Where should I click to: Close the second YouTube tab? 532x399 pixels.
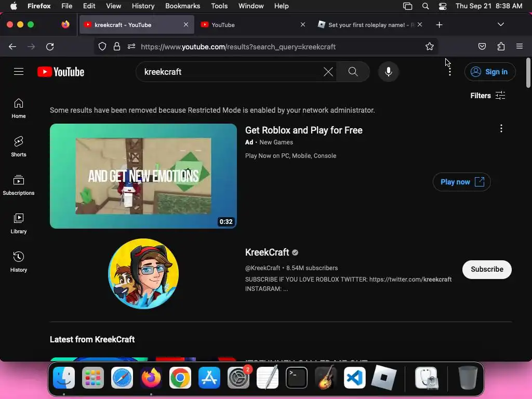(303, 24)
